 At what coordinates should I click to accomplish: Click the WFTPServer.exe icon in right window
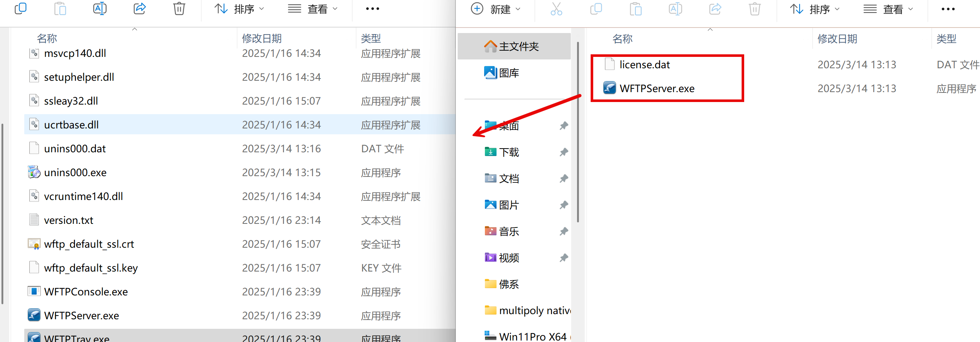[x=609, y=88]
